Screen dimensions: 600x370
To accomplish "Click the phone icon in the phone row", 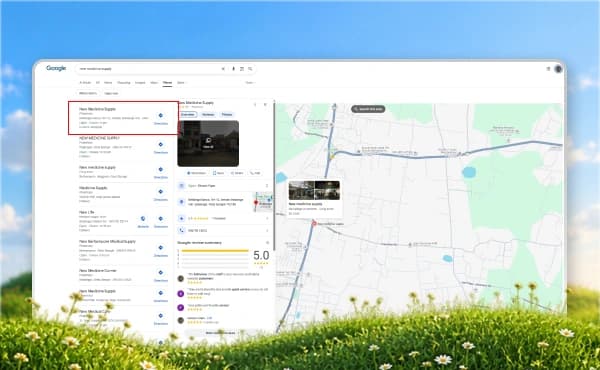I will coord(181,230).
